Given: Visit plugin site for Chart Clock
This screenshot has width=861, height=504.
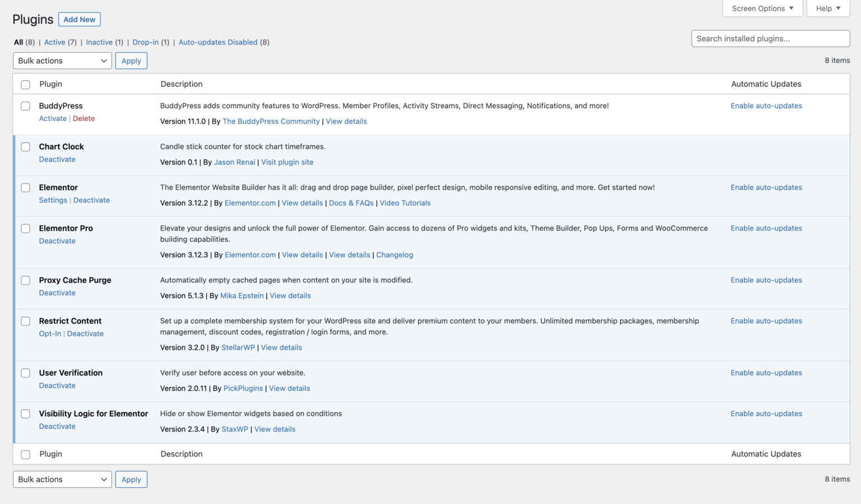Looking at the screenshot, I should coord(287,162).
